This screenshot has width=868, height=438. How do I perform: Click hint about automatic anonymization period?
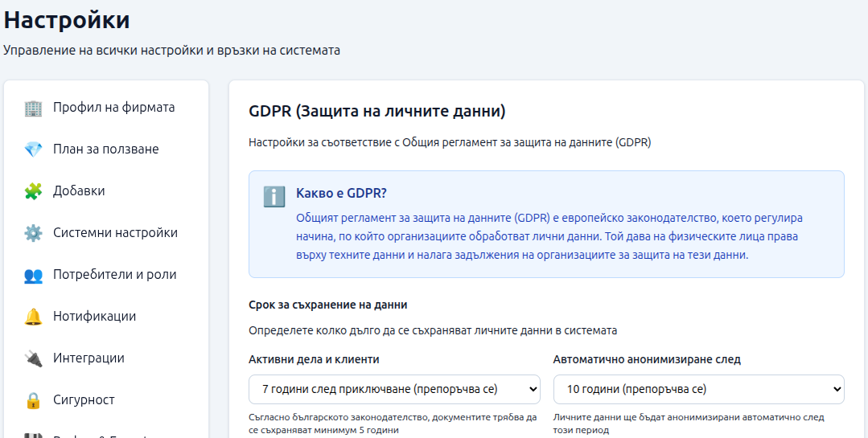(x=688, y=424)
